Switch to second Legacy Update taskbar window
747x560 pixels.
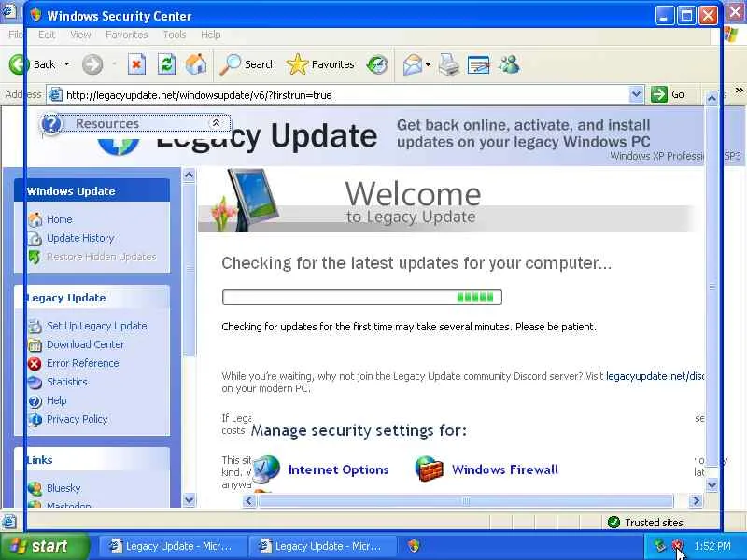(321, 546)
